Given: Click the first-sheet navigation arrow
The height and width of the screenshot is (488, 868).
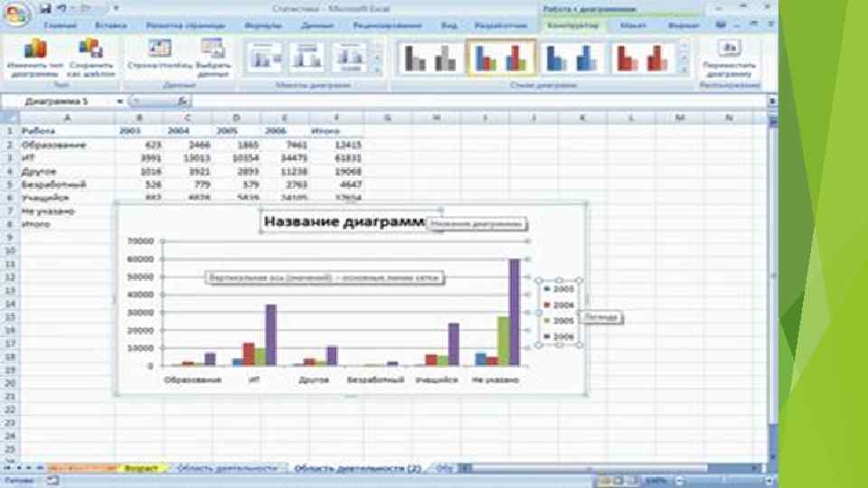Looking at the screenshot, I should coord(8,468).
